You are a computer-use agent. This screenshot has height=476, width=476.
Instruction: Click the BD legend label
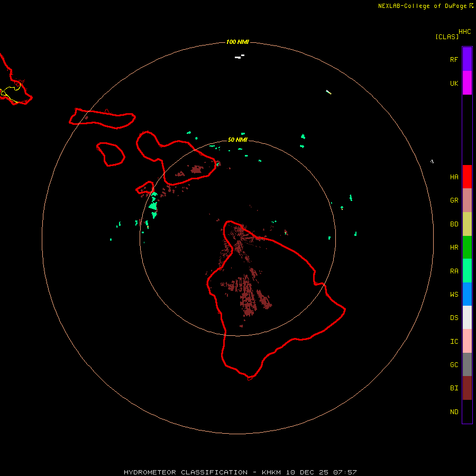(454, 224)
